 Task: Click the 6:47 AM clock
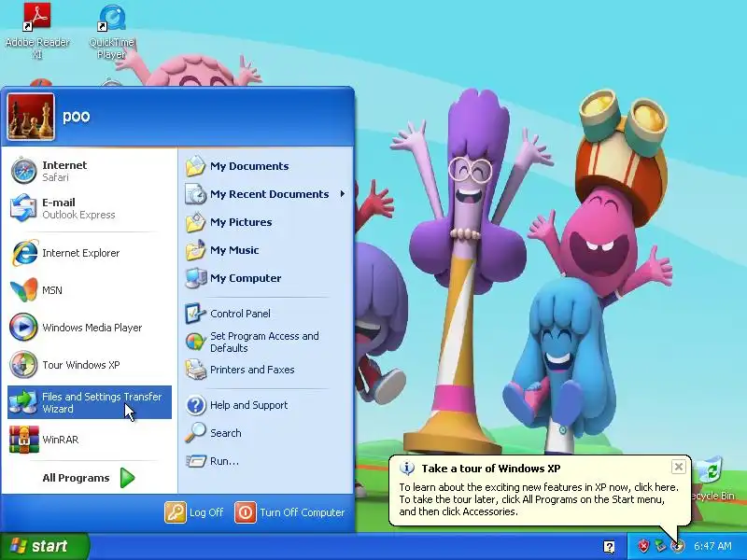pos(712,546)
